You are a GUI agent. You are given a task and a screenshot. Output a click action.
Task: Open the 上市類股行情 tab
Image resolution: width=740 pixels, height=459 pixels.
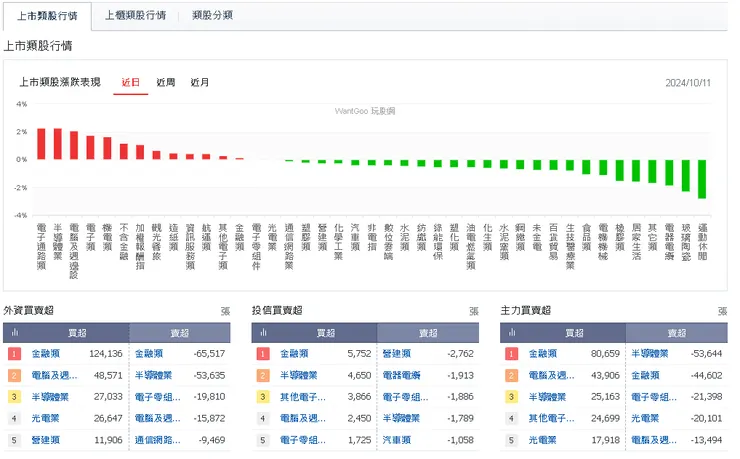[47, 16]
